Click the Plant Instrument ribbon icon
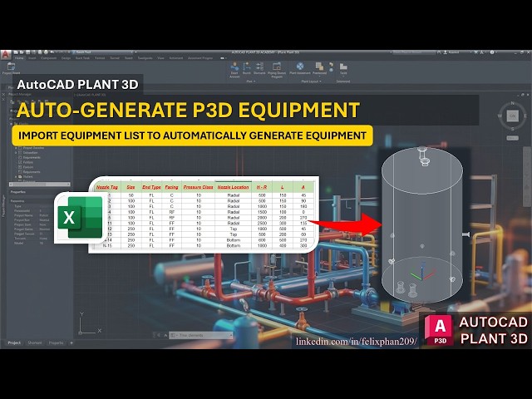Screen dimensions: 532x399 [x=300, y=68]
